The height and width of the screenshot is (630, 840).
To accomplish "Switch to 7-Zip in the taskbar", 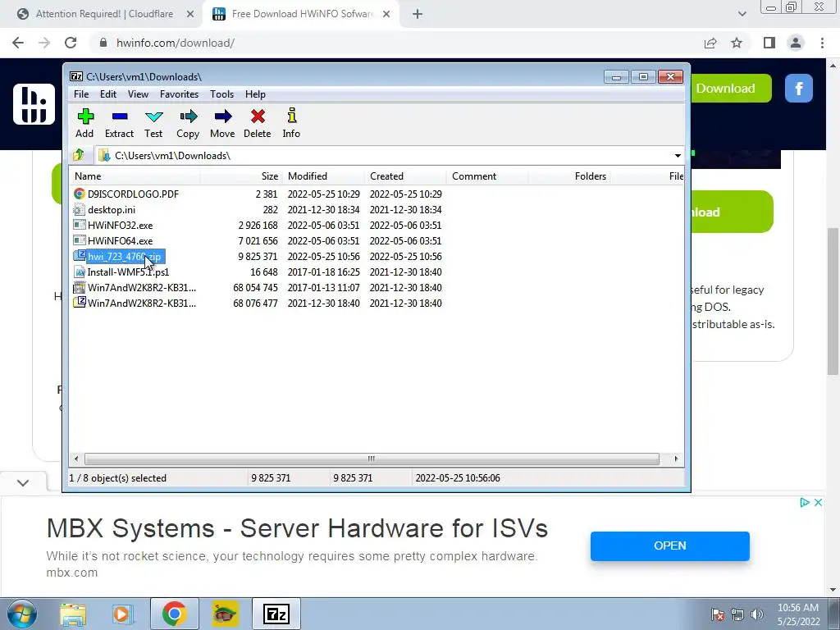I will [x=276, y=614].
